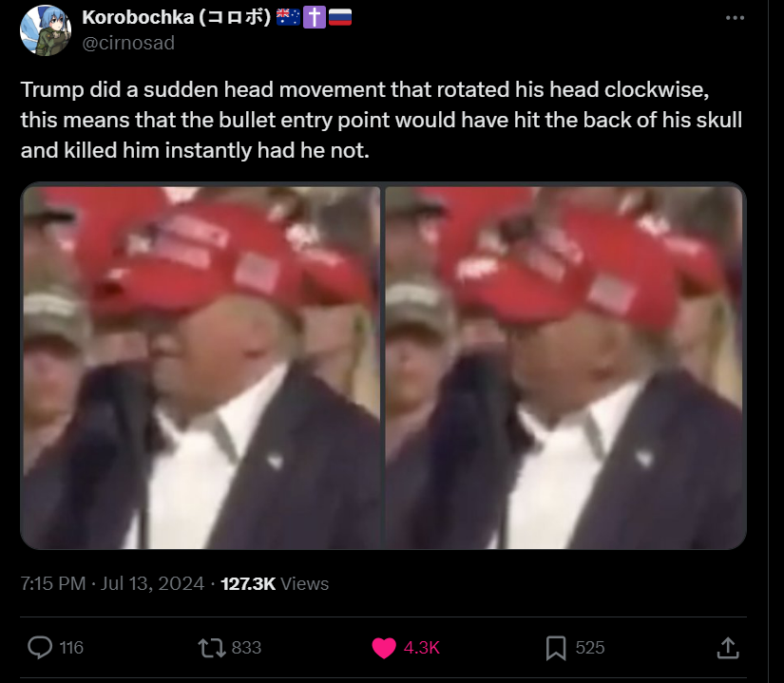The height and width of the screenshot is (683, 784).
Task: Click the Australian flag emoji in name
Action: click(x=288, y=17)
